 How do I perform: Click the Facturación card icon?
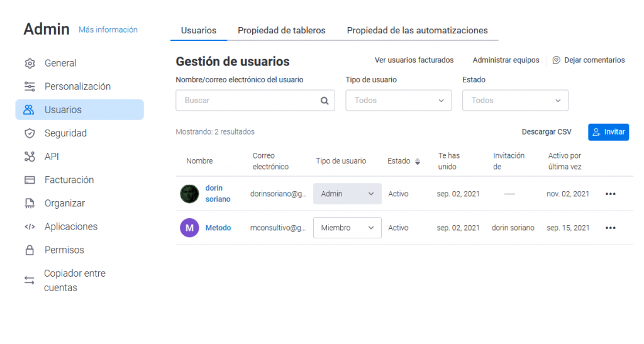tap(30, 180)
